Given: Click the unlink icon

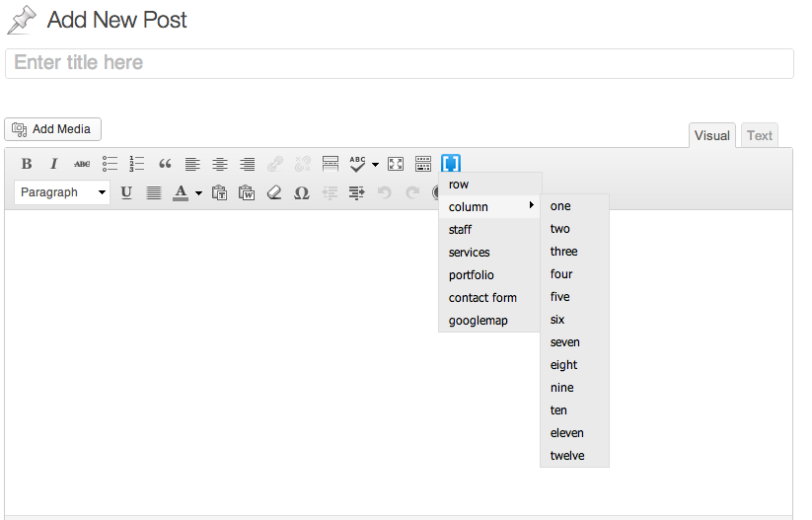Looking at the screenshot, I should [303, 164].
